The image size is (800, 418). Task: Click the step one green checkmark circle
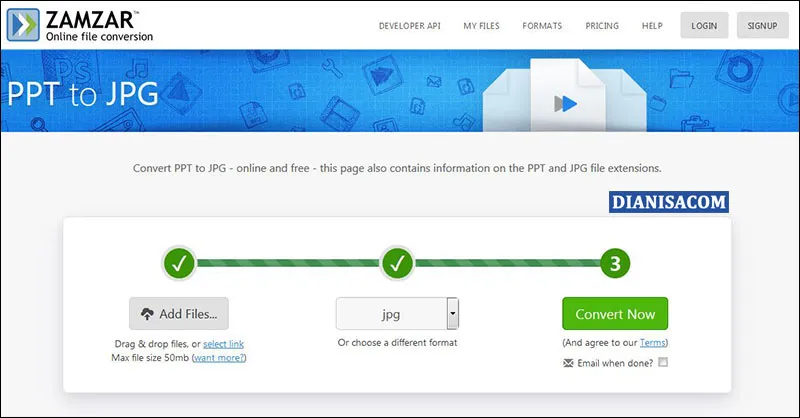(179, 264)
